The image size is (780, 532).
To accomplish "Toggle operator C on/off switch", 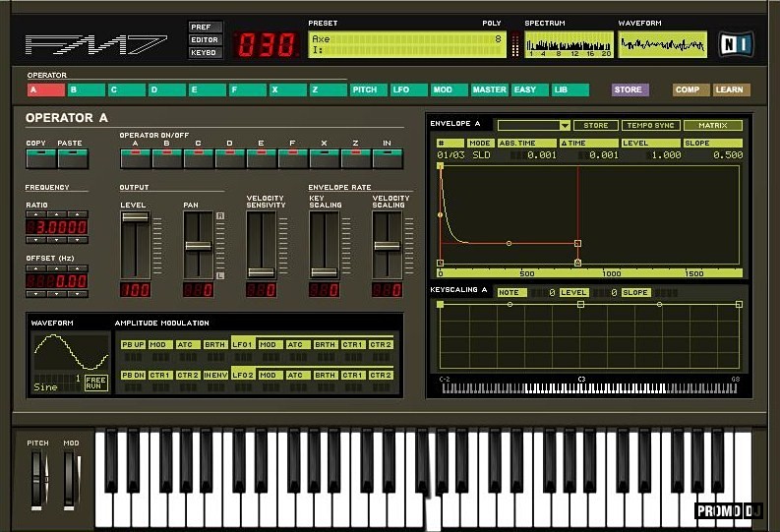I will click(x=198, y=158).
